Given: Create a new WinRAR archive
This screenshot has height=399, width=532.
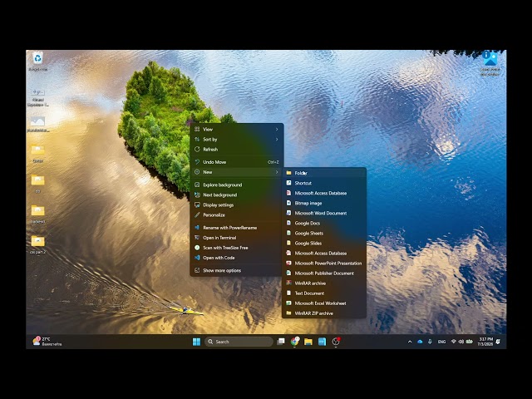Looking at the screenshot, I should point(324,283).
